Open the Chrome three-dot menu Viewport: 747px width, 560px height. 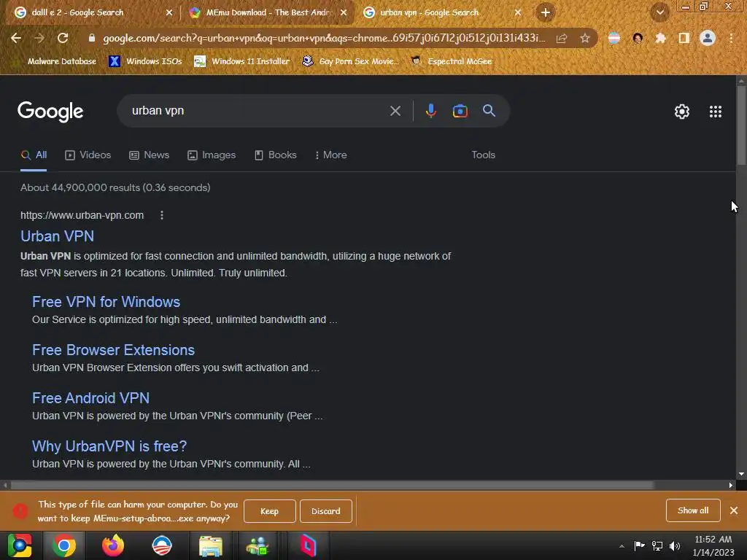click(x=731, y=38)
